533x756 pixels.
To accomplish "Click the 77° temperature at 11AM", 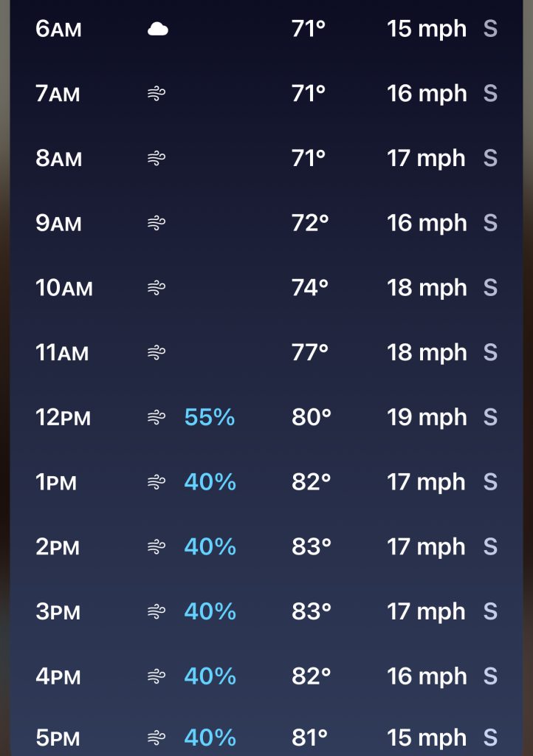I will pos(309,353).
